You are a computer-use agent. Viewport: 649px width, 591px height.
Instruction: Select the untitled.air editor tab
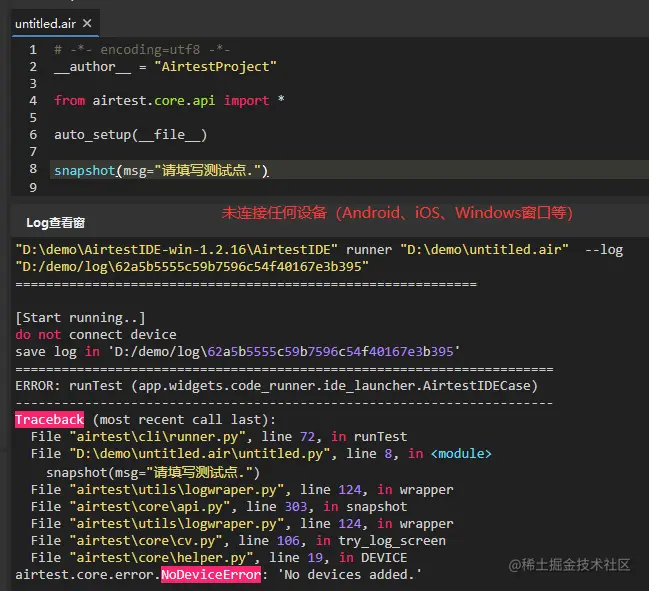[55, 24]
